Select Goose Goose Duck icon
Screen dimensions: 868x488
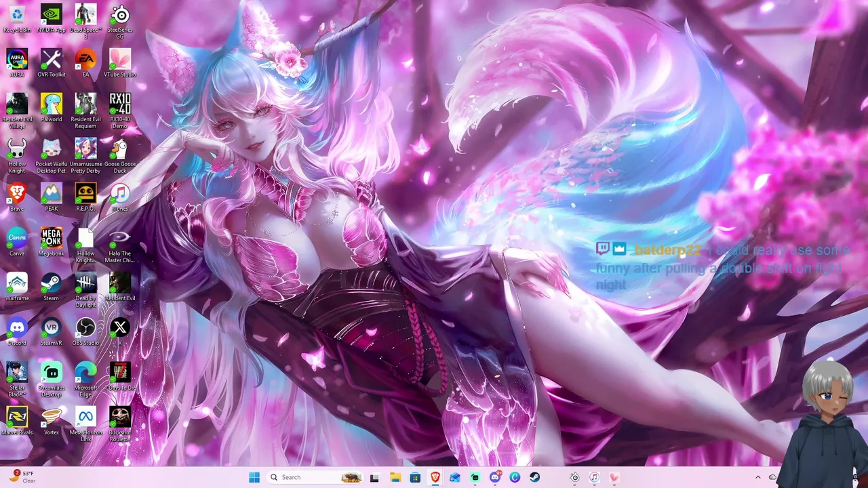pyautogui.click(x=120, y=156)
